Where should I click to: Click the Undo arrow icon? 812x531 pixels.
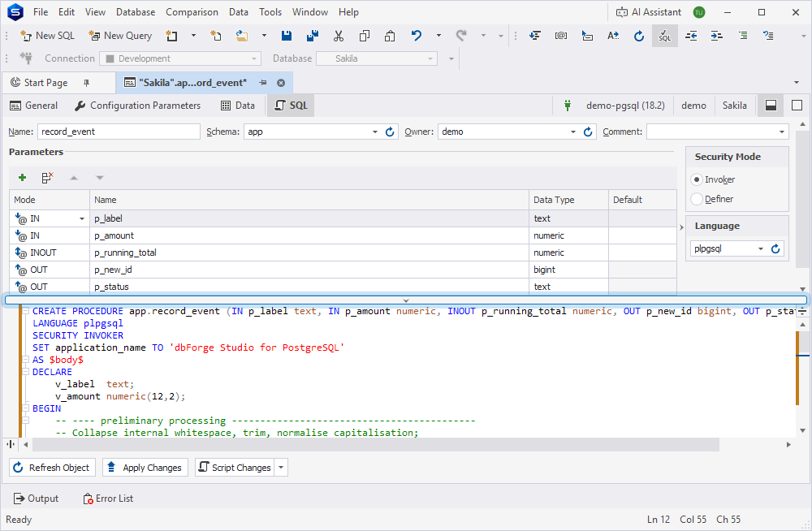coord(417,35)
